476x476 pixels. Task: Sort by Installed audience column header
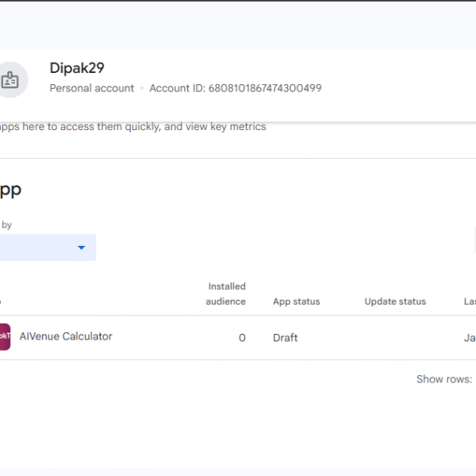226,294
